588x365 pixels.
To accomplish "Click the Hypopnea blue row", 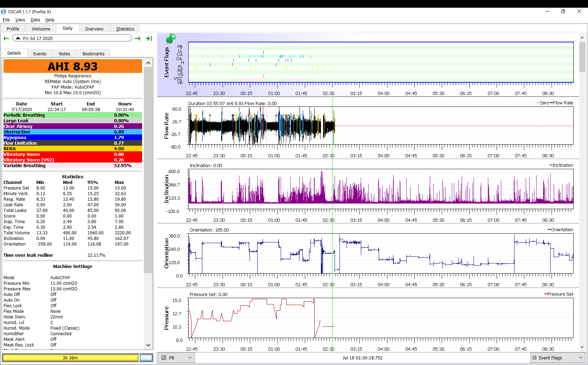I will pyautogui.click(x=73, y=137).
